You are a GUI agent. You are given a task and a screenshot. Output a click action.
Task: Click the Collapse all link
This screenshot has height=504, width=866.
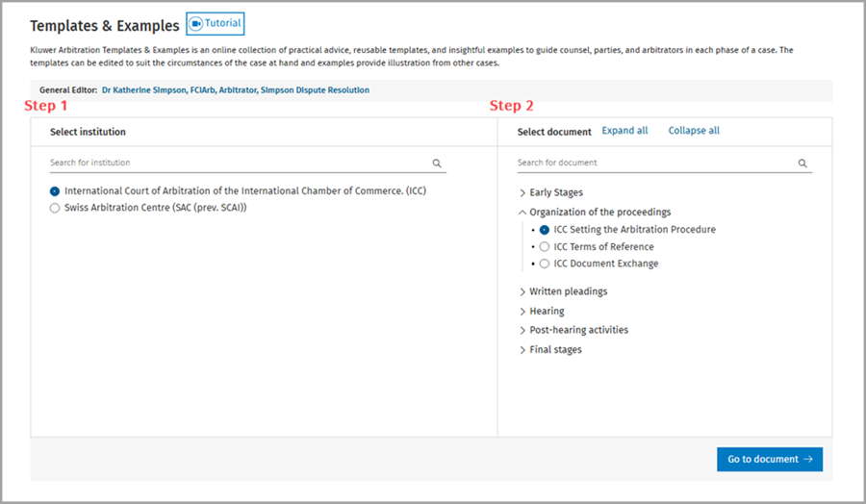694,131
